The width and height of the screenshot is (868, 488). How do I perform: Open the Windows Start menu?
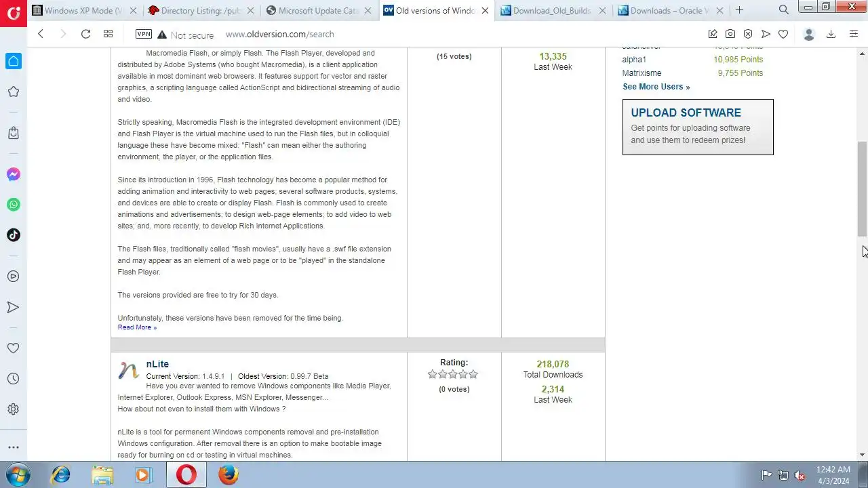pos(17,474)
